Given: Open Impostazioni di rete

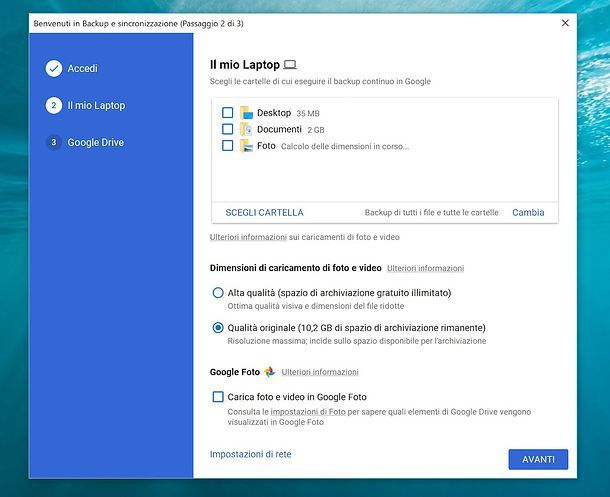Looking at the screenshot, I should tap(251, 454).
